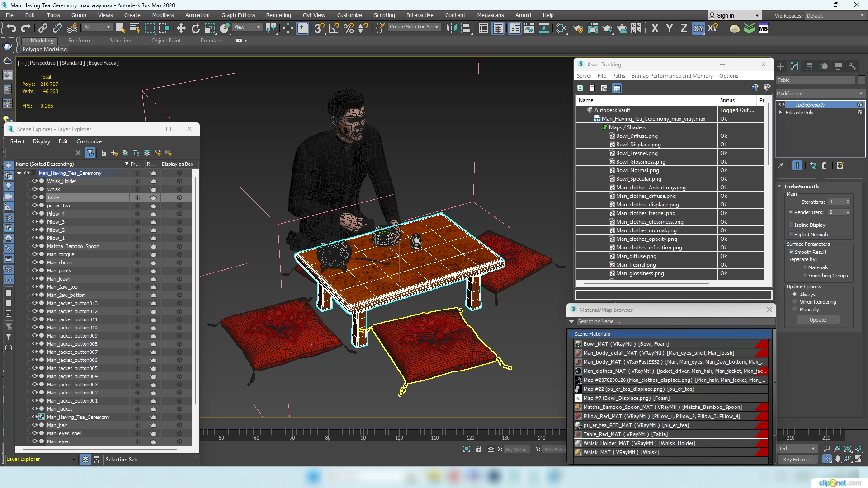Open Configure Modifier Sets icon
The width and height of the screenshot is (868, 488).
pos(840,166)
